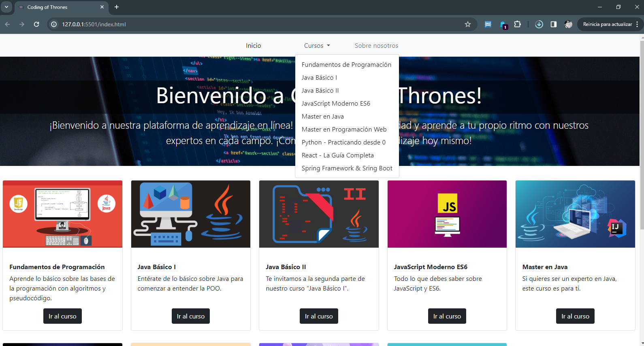
Task: Click the first extension icon beside star
Action: tap(488, 24)
